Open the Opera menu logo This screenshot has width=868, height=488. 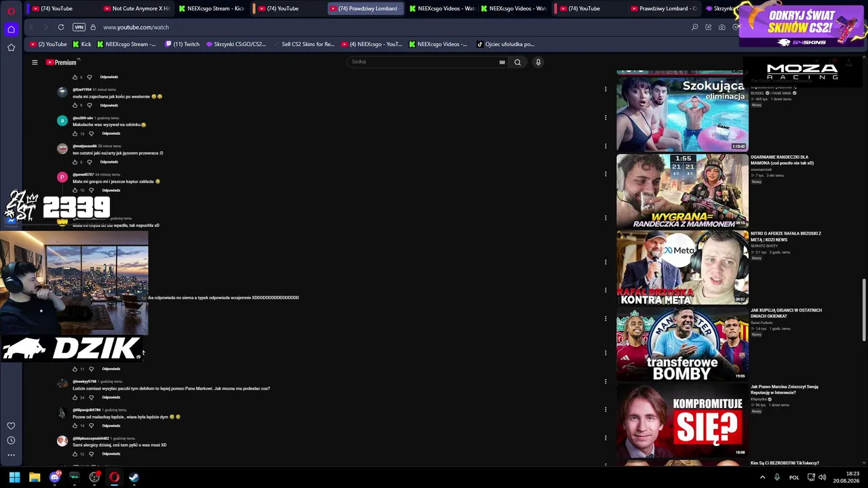[11, 11]
